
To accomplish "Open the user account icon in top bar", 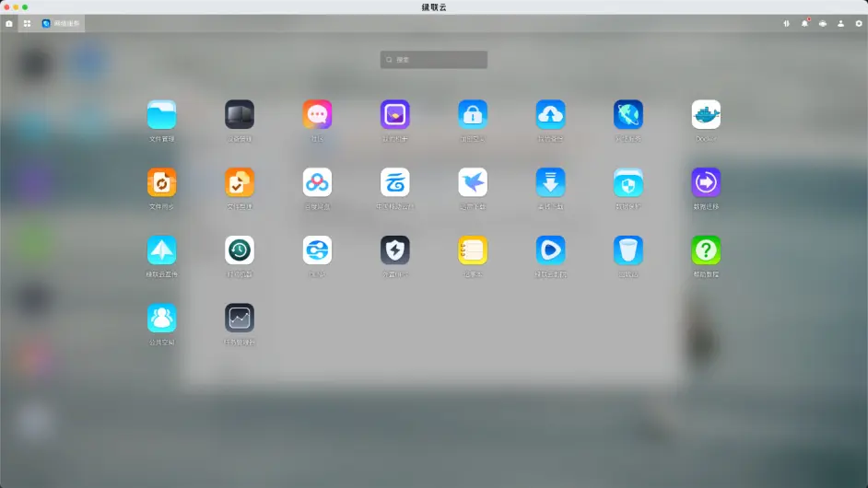I will coord(840,23).
